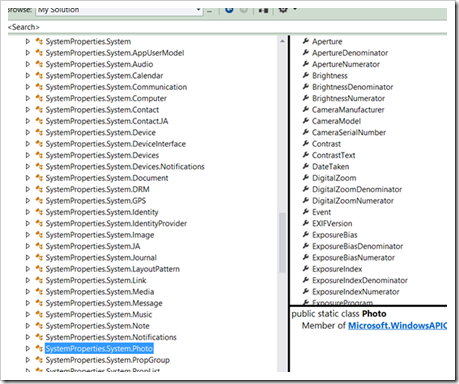
Task: Select the EXIFVersion member
Action: (332, 223)
